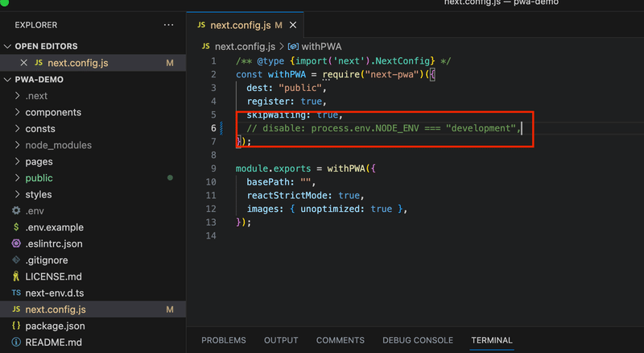Open the package.json file
Image resolution: width=644 pixels, height=353 pixels.
click(55, 326)
